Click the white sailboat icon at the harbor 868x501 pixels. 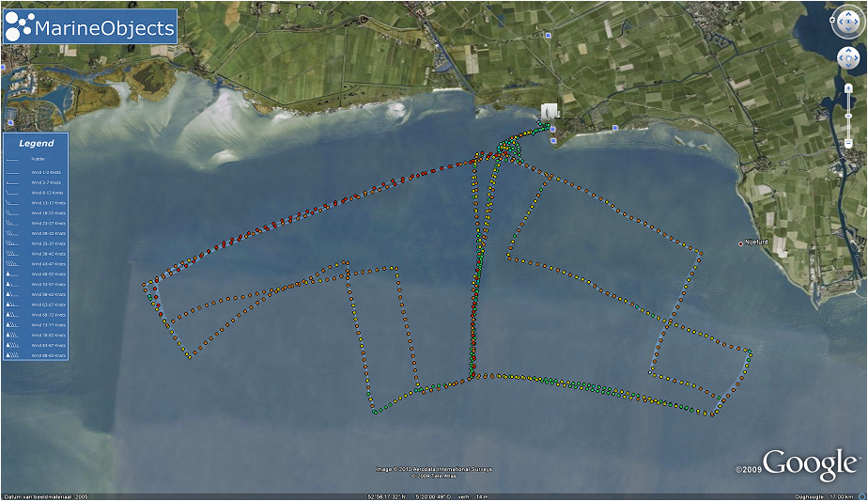(549, 111)
